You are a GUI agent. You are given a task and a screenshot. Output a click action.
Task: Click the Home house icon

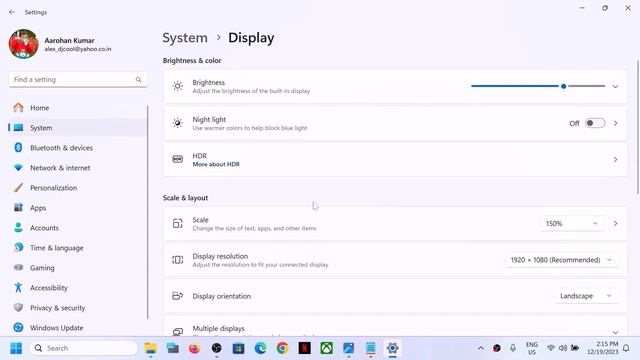[18, 107]
